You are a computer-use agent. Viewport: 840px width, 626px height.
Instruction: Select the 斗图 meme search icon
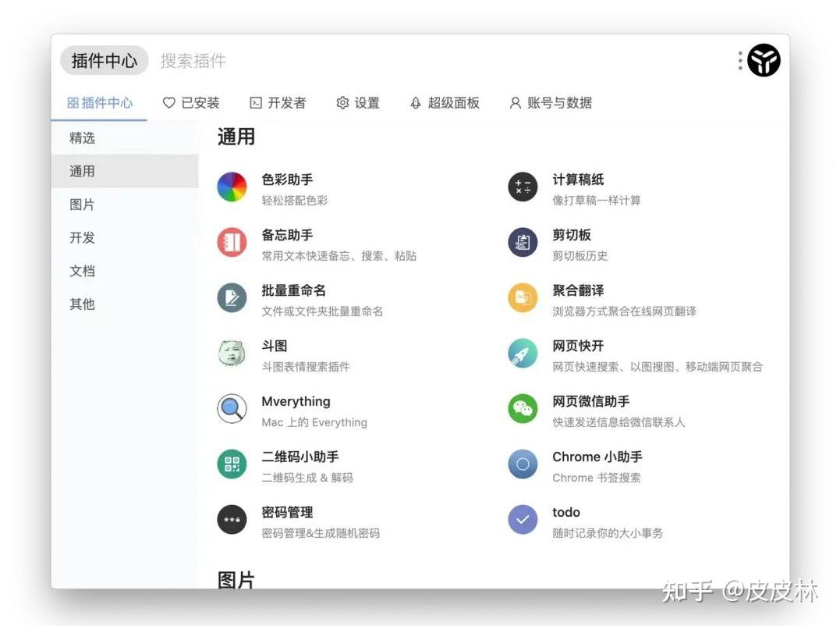232,353
